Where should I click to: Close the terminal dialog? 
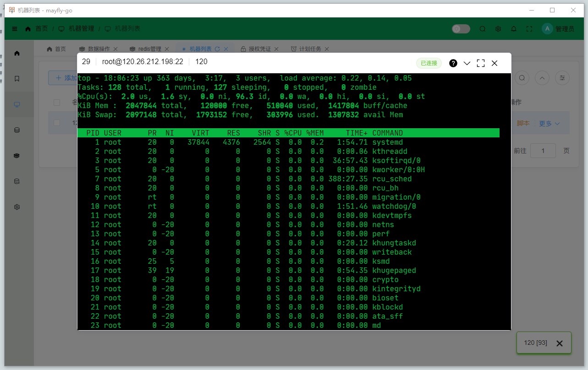click(495, 63)
